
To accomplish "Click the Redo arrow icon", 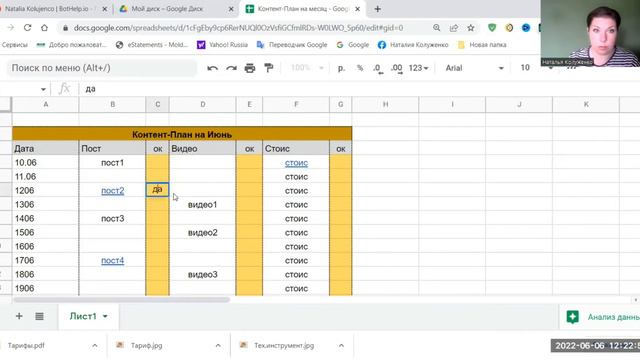I will (231, 68).
